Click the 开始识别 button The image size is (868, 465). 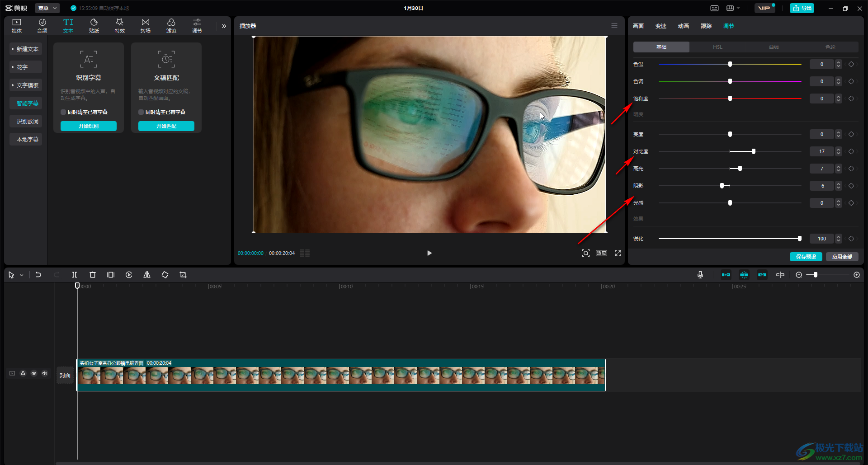89,126
